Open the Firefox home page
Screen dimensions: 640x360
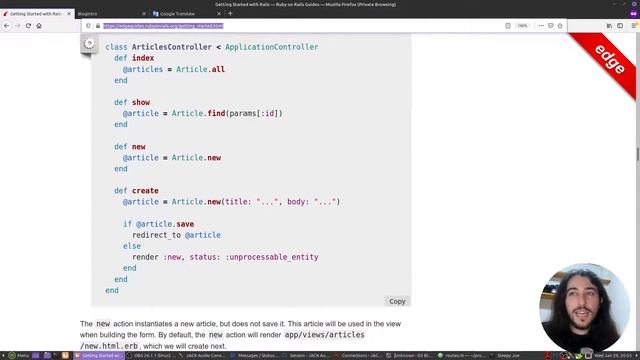tap(39, 26)
